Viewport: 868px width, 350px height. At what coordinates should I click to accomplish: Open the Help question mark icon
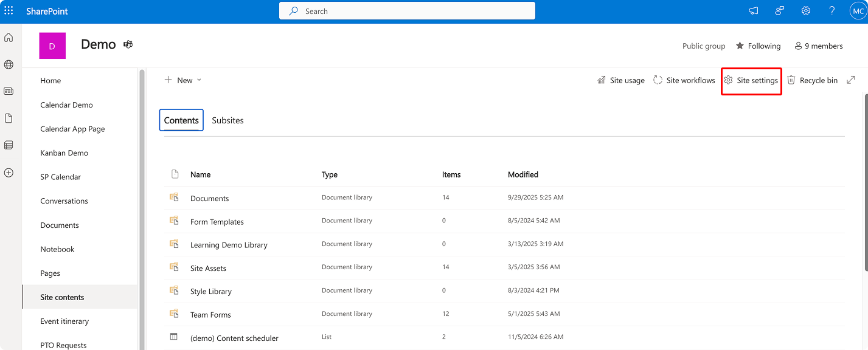pos(832,11)
